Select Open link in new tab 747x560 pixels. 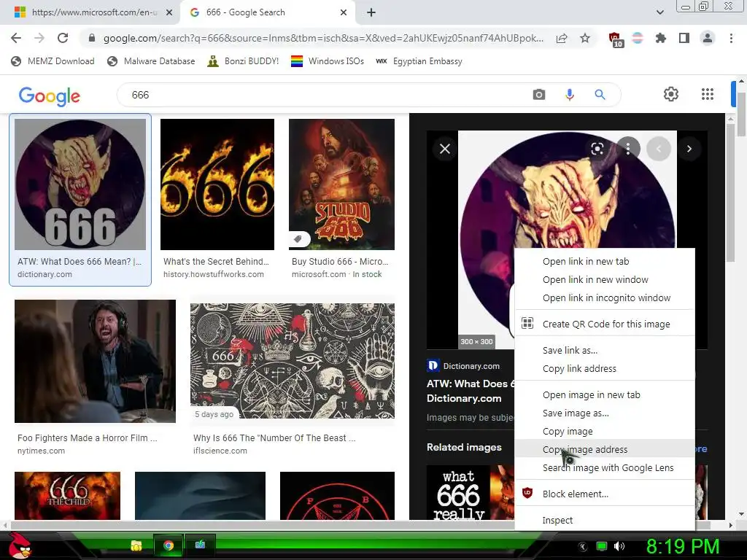tap(605, 262)
